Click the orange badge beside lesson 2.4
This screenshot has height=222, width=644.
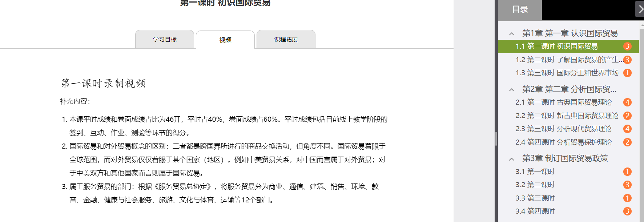point(627,142)
